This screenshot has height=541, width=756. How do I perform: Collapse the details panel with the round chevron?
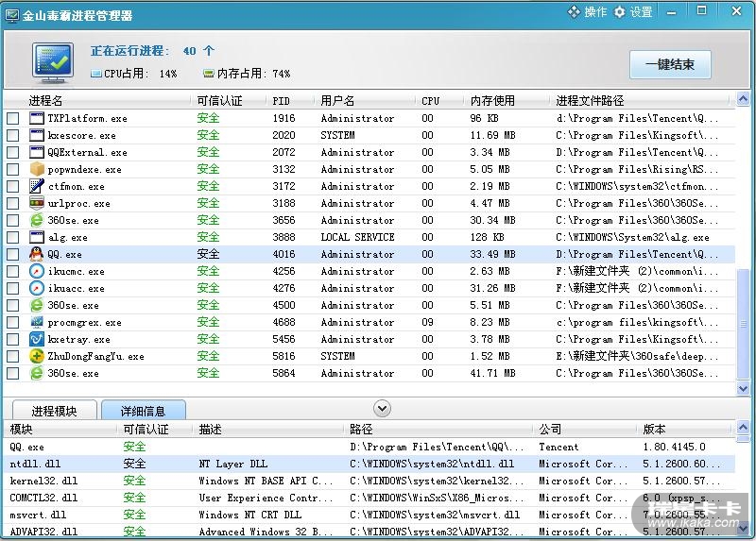[x=382, y=409]
